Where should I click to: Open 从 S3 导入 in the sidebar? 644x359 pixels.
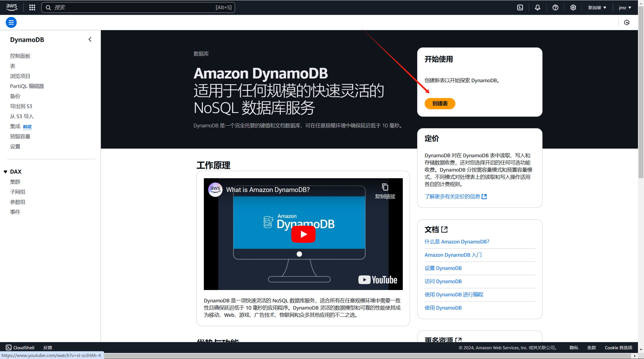click(x=22, y=116)
